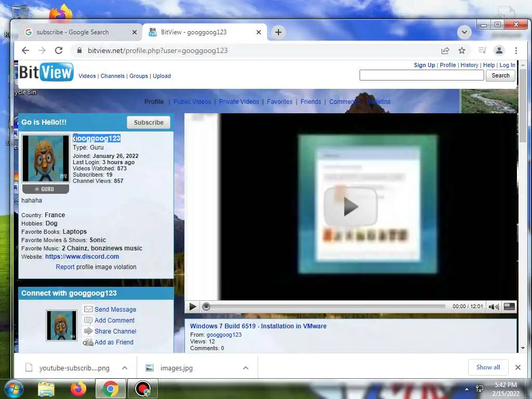The height and width of the screenshot is (399, 532).
Task: Click the padlock site info icon
Action: click(79, 50)
